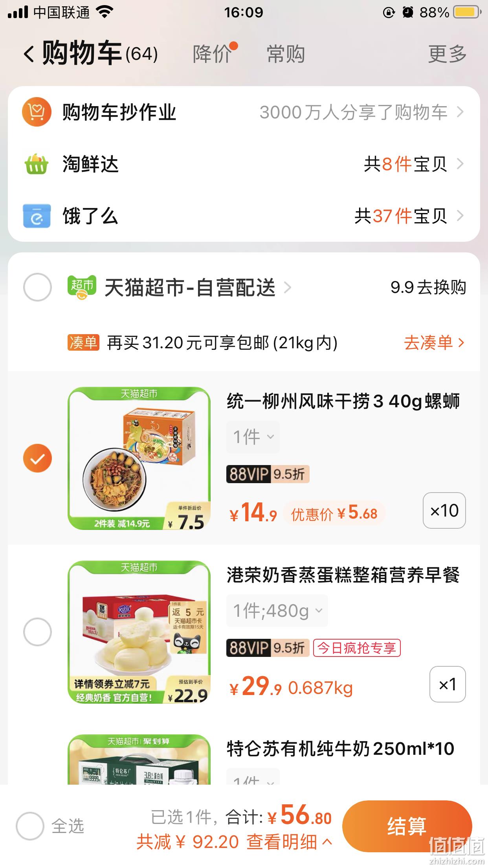The height and width of the screenshot is (868, 488).
Task: Open the 购物车抄作业 orange cart icon
Action: click(37, 112)
